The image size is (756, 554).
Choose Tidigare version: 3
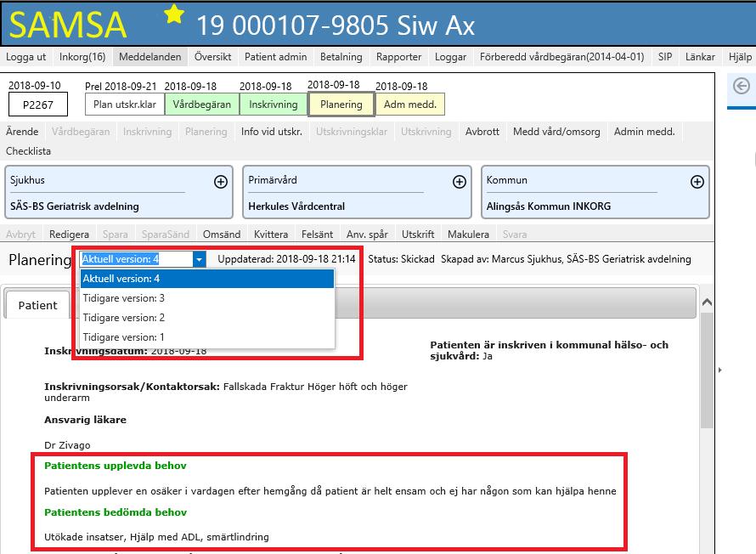pyautogui.click(x=207, y=298)
